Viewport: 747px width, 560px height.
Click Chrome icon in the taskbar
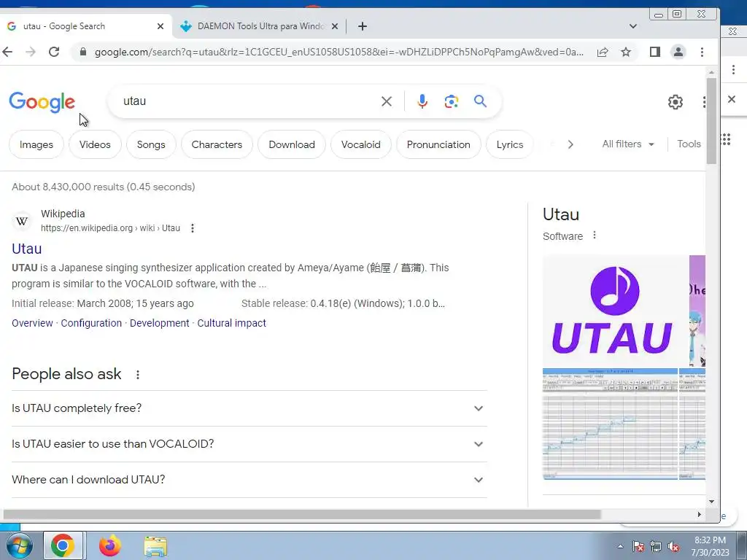[63, 545]
